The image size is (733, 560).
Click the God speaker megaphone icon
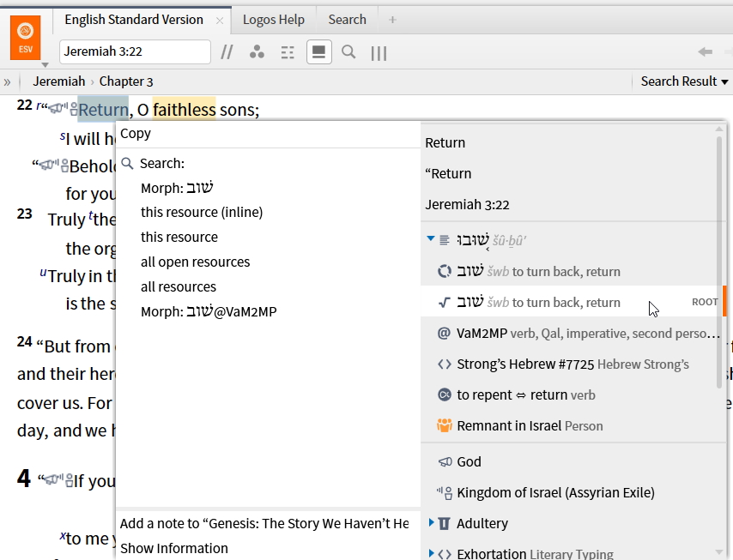point(445,461)
